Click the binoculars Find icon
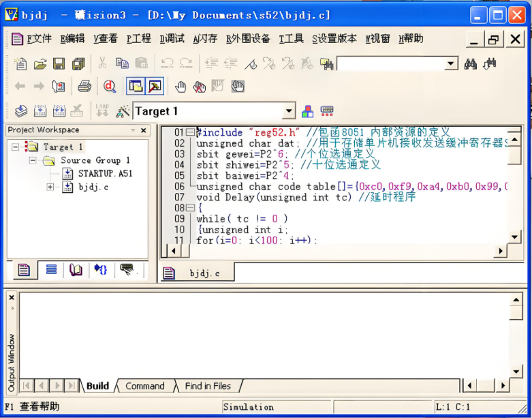 471,64
